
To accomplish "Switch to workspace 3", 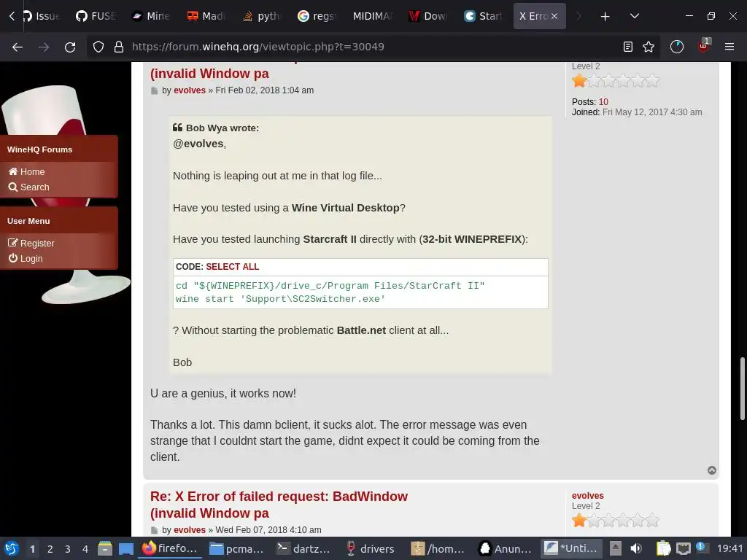I will point(68,549).
